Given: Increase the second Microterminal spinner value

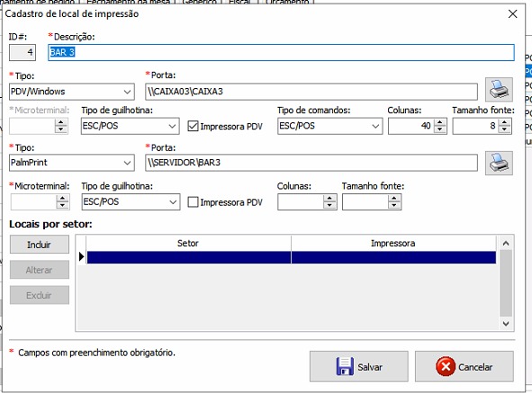Looking at the screenshot, I should 62,199.
